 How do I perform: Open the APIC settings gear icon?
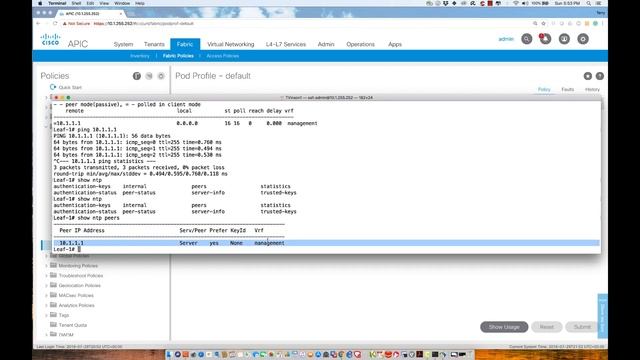(583, 39)
